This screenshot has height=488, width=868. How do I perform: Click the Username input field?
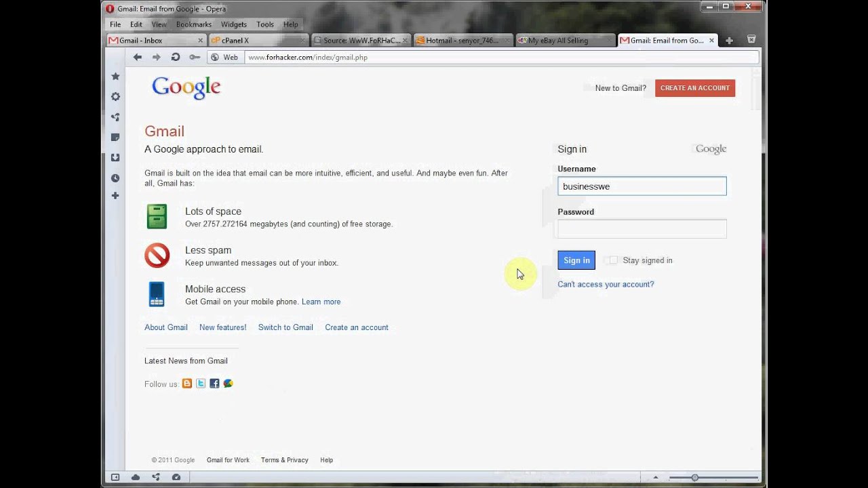(x=642, y=186)
